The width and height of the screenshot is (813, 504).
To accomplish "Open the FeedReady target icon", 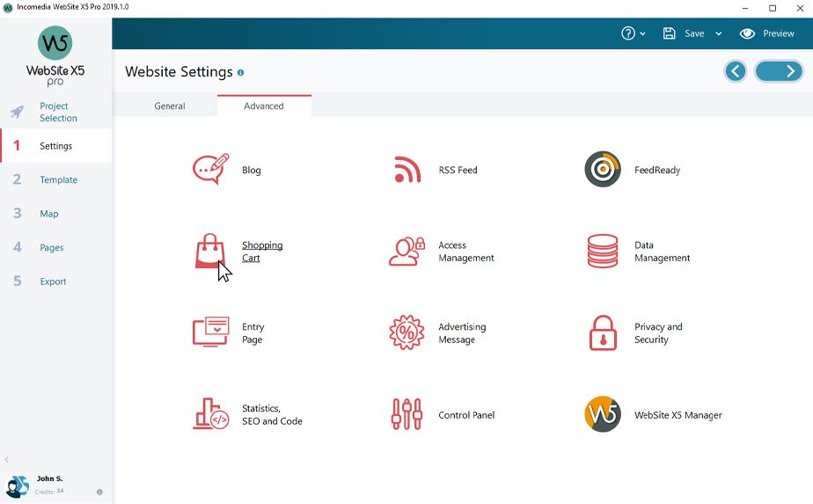I will [603, 170].
